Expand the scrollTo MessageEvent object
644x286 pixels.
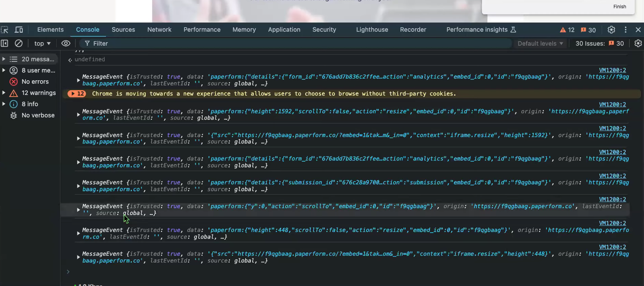[78, 210]
